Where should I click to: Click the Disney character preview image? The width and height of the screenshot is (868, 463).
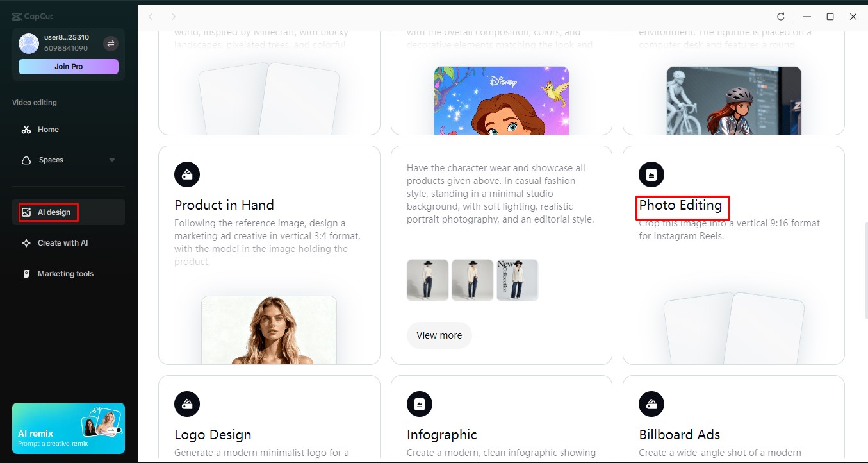(501, 99)
